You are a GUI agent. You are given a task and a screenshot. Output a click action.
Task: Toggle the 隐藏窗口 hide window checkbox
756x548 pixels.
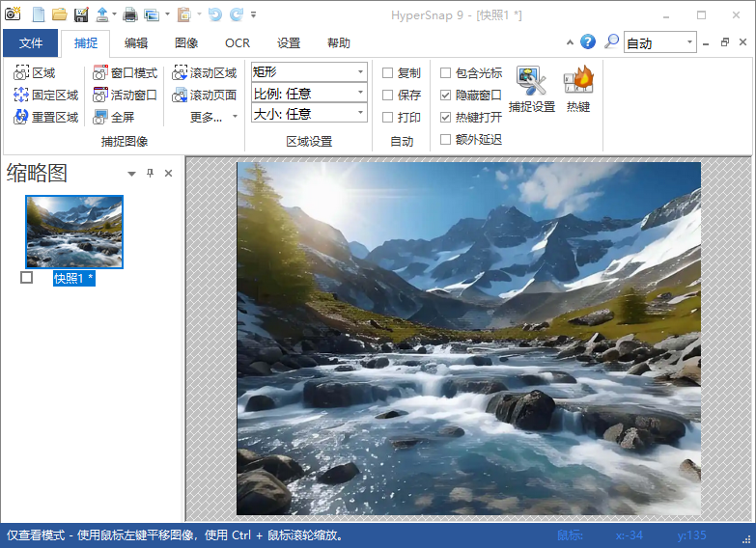tap(445, 96)
